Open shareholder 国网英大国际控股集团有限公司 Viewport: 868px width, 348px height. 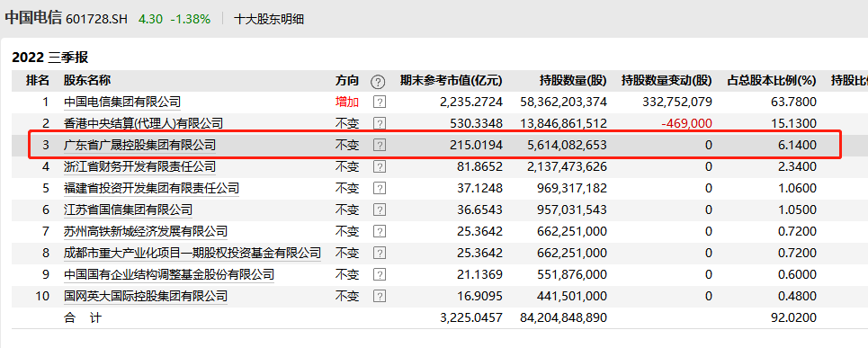(x=146, y=296)
